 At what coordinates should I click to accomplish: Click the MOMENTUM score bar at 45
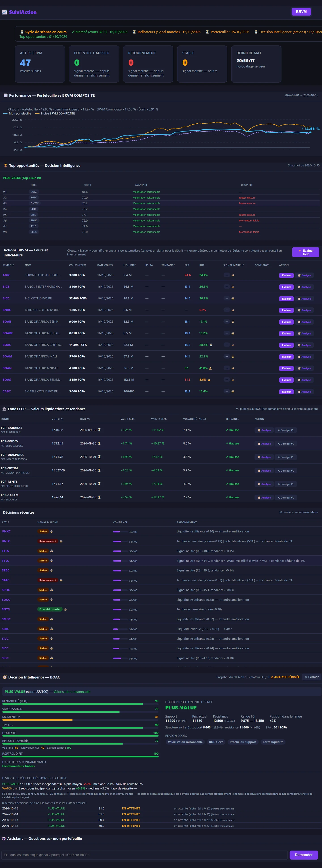[80, 720]
